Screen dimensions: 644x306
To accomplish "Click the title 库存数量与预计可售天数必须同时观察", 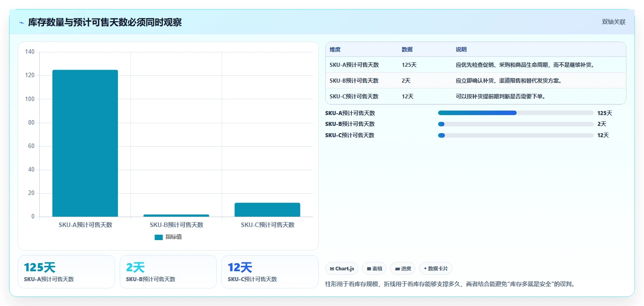I will (x=105, y=23).
